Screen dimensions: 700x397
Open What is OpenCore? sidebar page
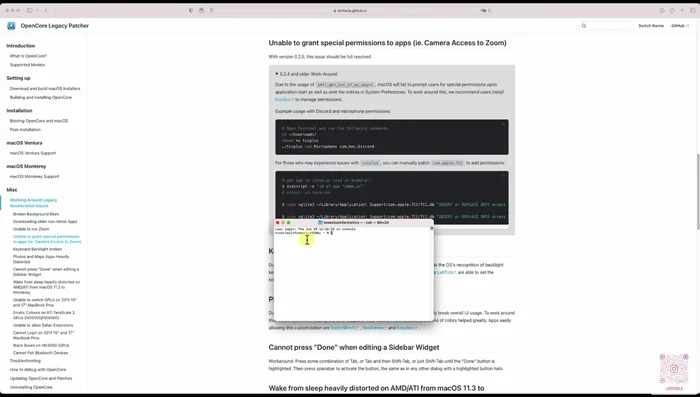[28, 56]
